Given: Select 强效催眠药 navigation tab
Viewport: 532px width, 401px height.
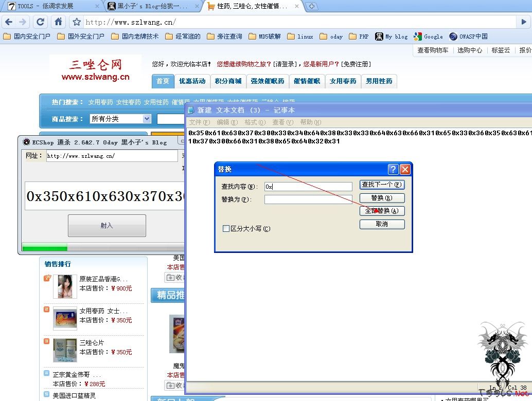Looking at the screenshot, I should tap(268, 81).
